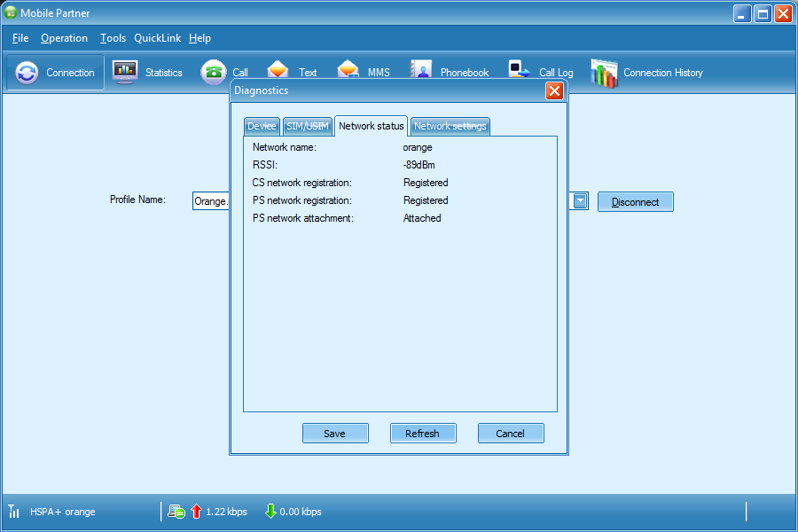Click the PS network attachment Attached value
Screen dimensions: 798x532
422,218
